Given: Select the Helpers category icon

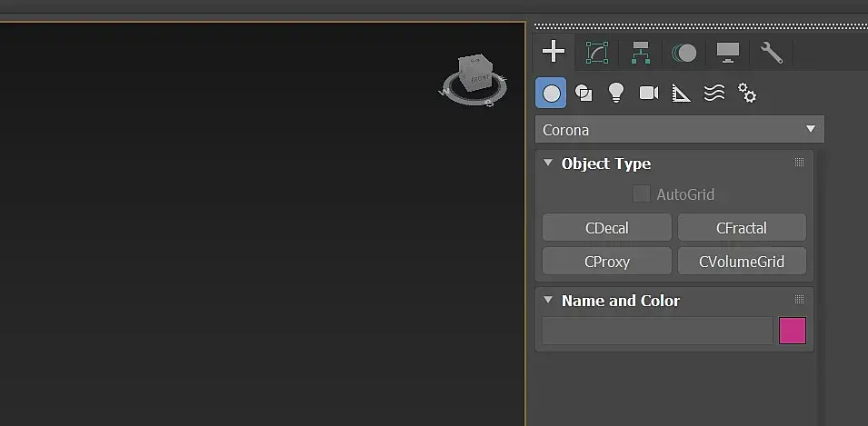Looking at the screenshot, I should click(681, 93).
